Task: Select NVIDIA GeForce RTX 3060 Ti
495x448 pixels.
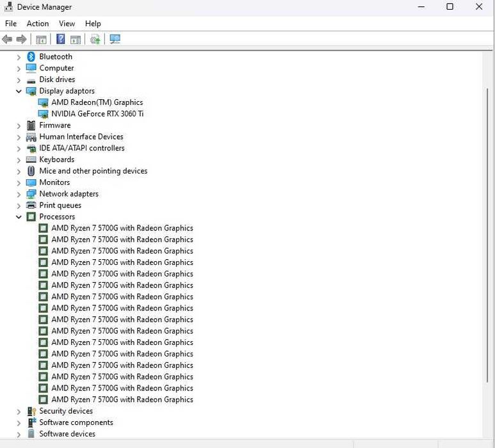Action: (97, 114)
